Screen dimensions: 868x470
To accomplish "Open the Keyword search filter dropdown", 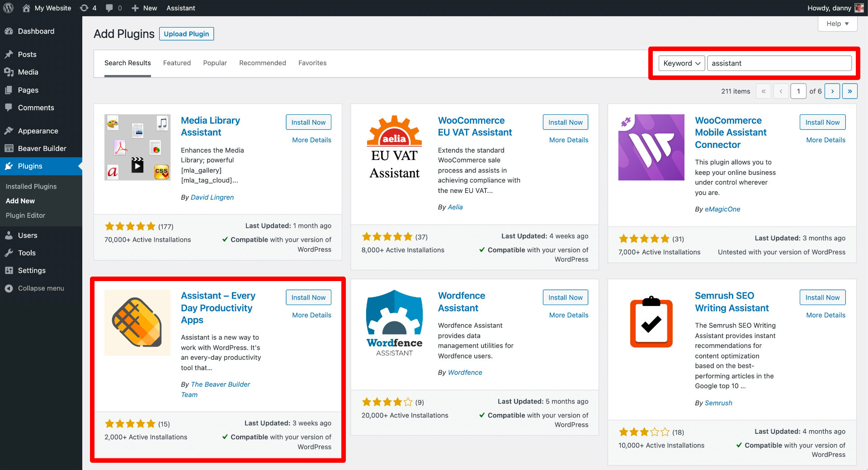I will (x=681, y=63).
